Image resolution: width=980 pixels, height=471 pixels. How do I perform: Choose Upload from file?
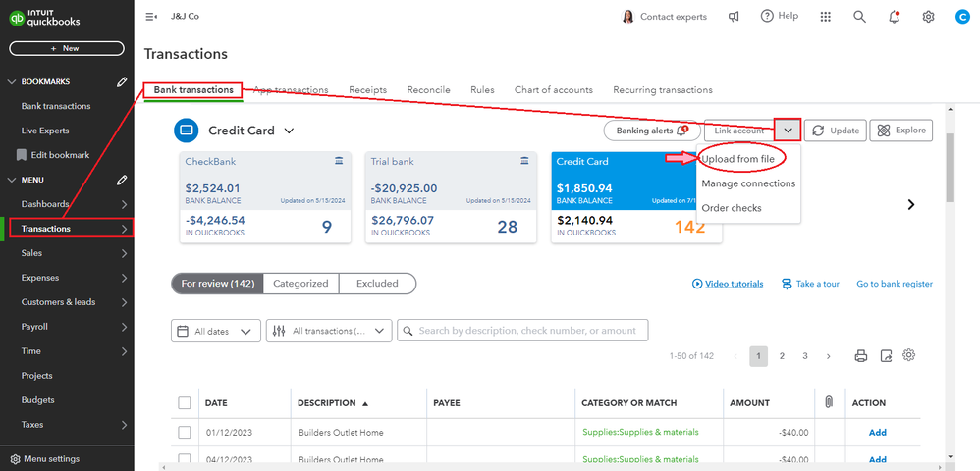tap(738, 159)
